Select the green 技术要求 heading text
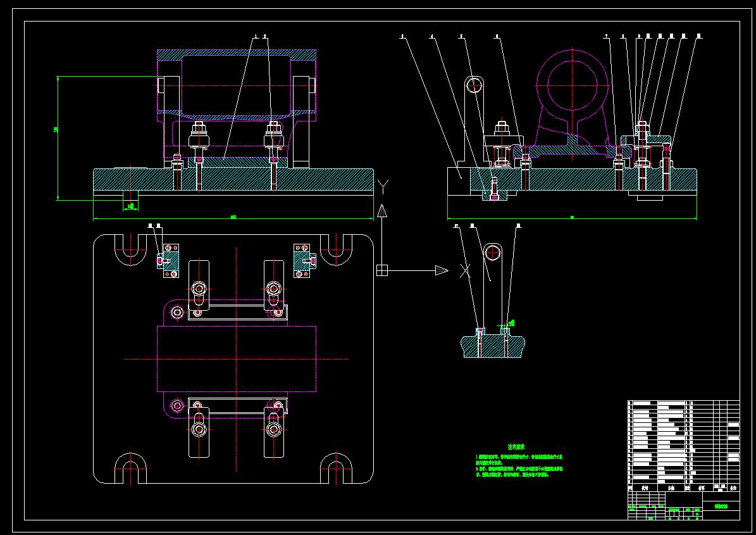Image resolution: width=756 pixels, height=535 pixels. [516, 447]
